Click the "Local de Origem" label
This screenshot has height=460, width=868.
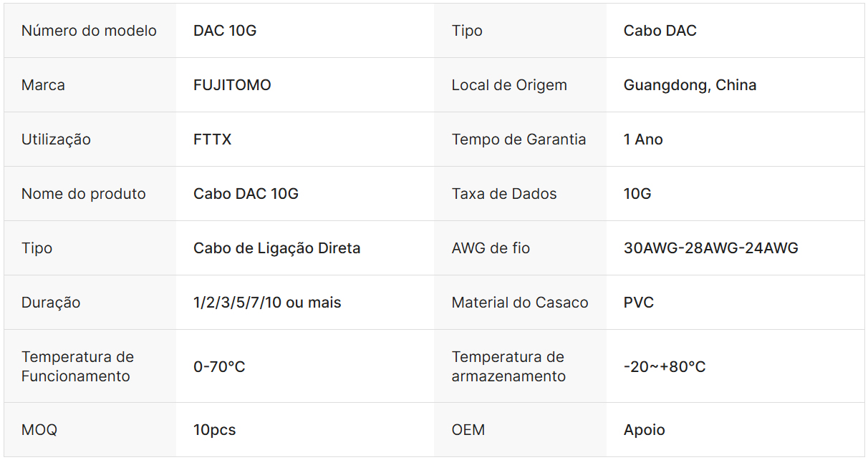pos(508,85)
